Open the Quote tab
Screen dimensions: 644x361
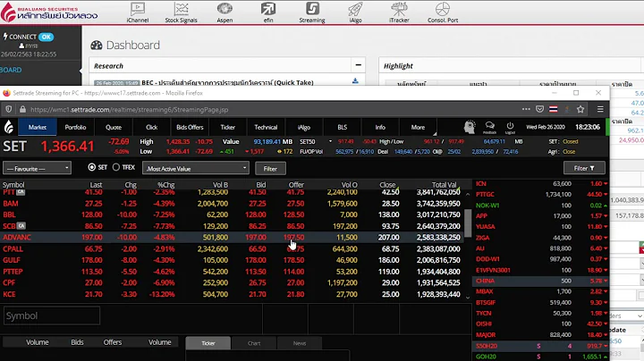click(114, 127)
